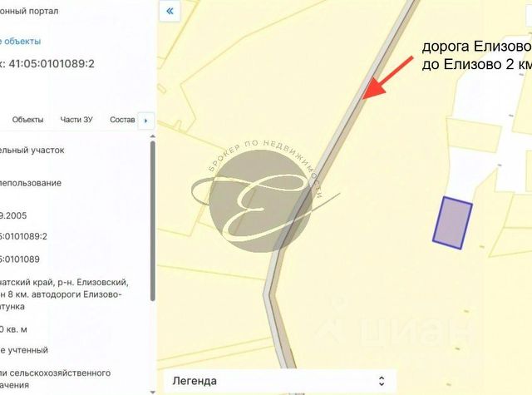This screenshot has width=532, height=395.
Task: Click the up-down chevrons in Легенда box
Action: pyautogui.click(x=382, y=381)
